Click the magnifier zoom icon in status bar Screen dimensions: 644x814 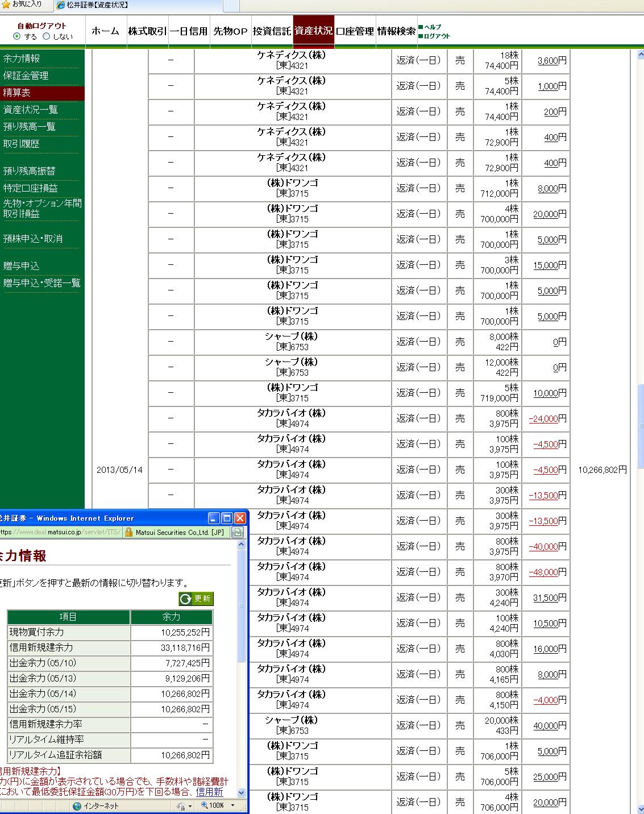click(x=203, y=805)
